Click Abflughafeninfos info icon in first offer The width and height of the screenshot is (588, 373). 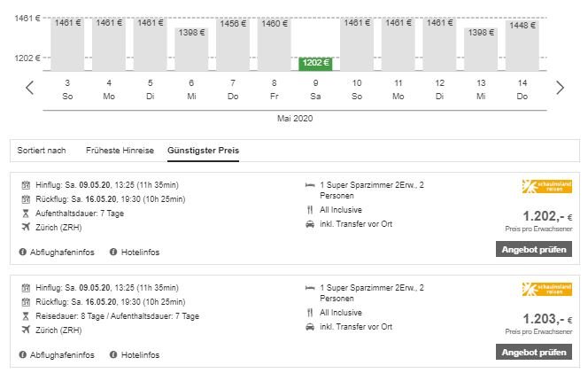pos(23,253)
